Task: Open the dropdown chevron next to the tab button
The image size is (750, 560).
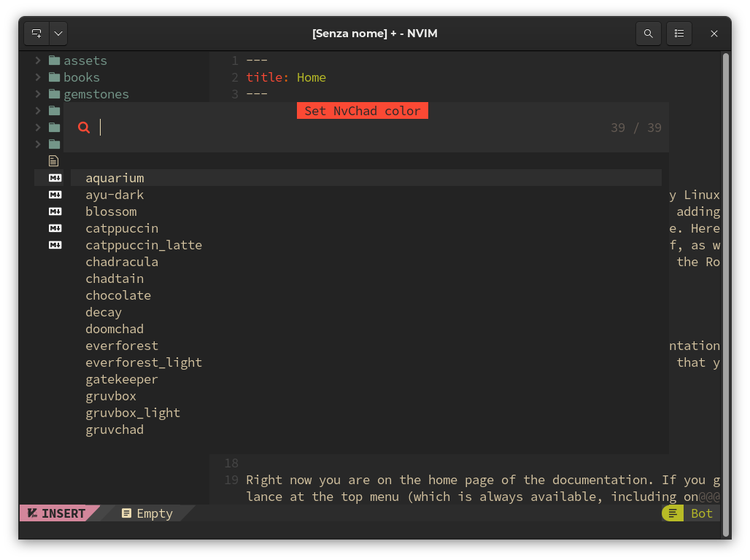Action: coord(58,34)
